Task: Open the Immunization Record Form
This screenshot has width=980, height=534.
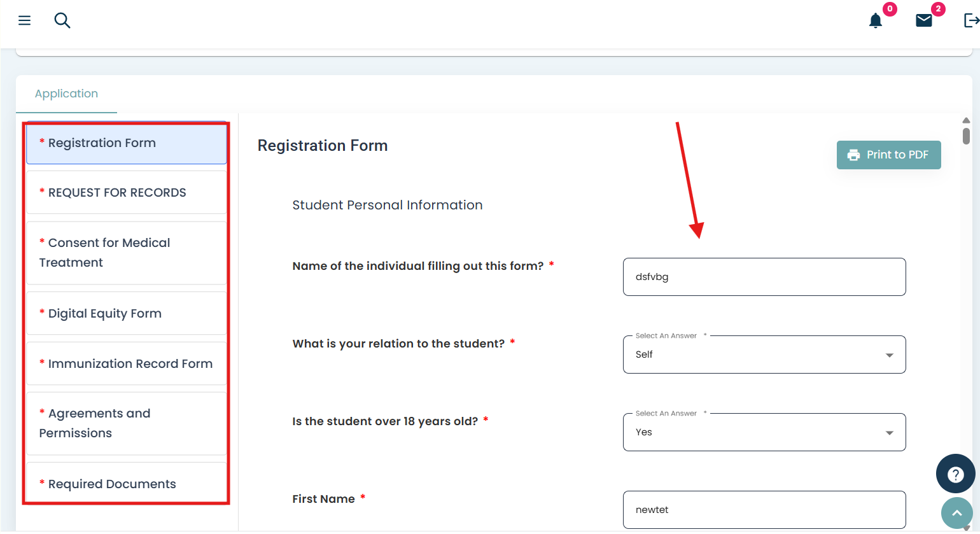Action: (x=126, y=363)
